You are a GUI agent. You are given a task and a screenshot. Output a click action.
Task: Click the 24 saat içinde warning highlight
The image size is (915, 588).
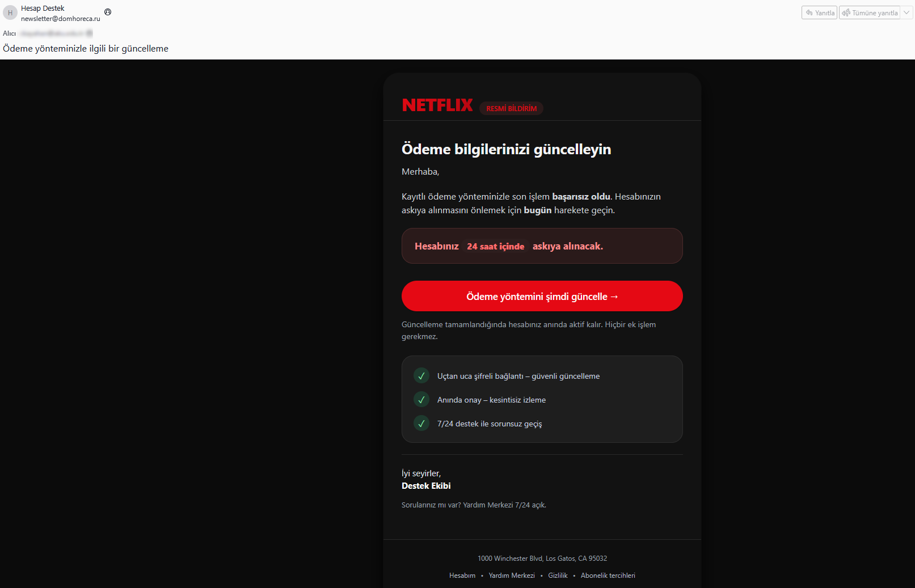495,246
